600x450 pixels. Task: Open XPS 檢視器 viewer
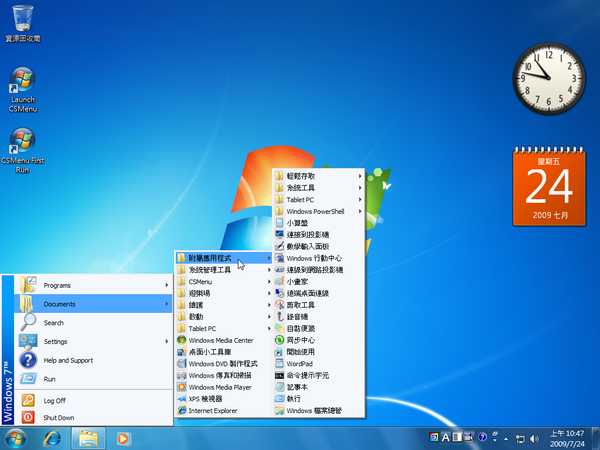coord(223,399)
